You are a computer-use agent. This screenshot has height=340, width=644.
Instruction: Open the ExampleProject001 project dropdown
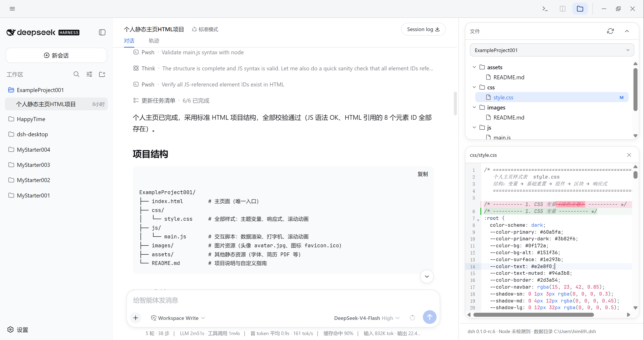552,50
